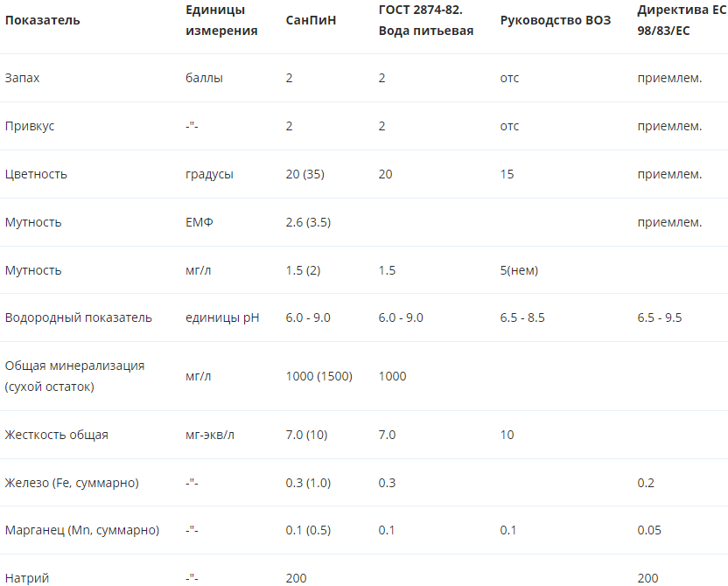Click the Показатель column header
This screenshot has height=586, width=728.
pos(42,20)
